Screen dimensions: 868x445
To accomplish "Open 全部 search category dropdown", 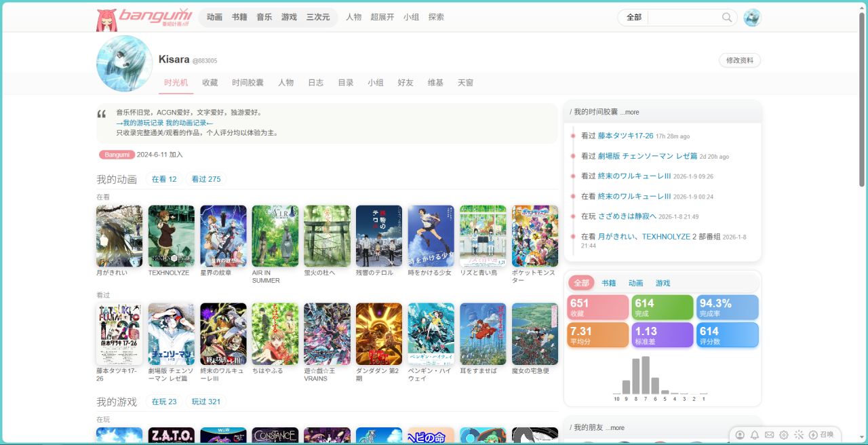I will click(x=633, y=18).
